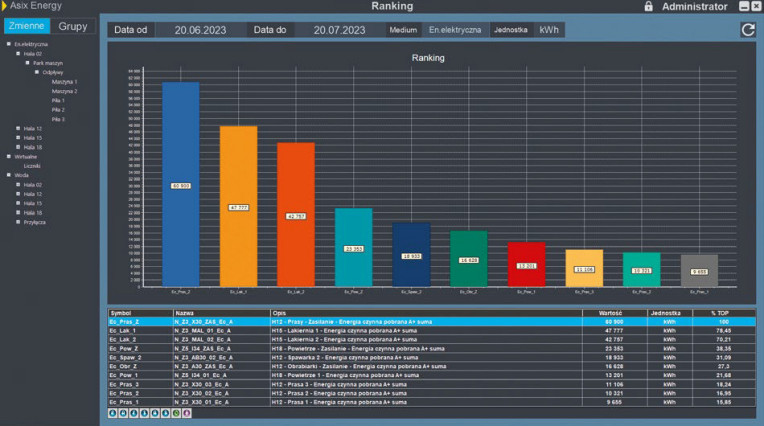764x426 pixels.
Task: Open the Data od date field
Action: click(200, 30)
